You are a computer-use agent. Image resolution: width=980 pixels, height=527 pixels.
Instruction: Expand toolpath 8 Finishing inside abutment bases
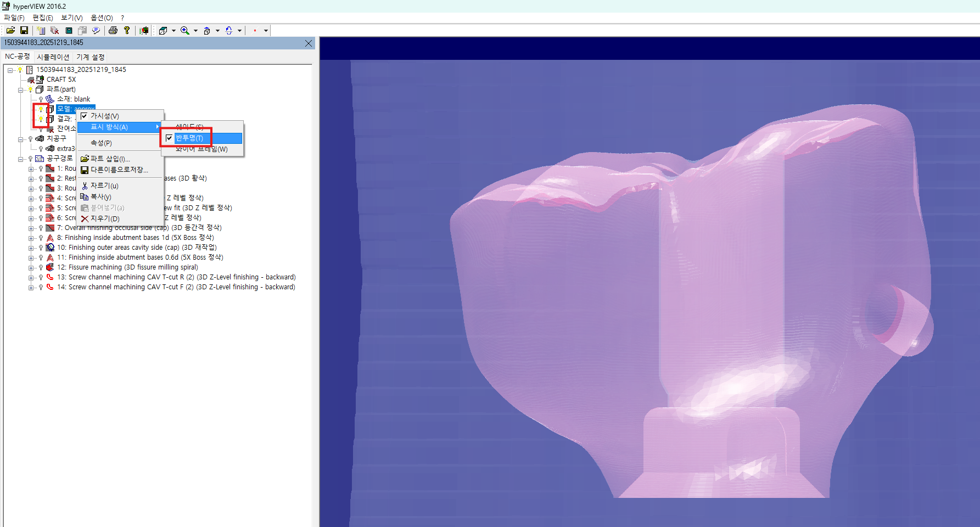[31, 238]
